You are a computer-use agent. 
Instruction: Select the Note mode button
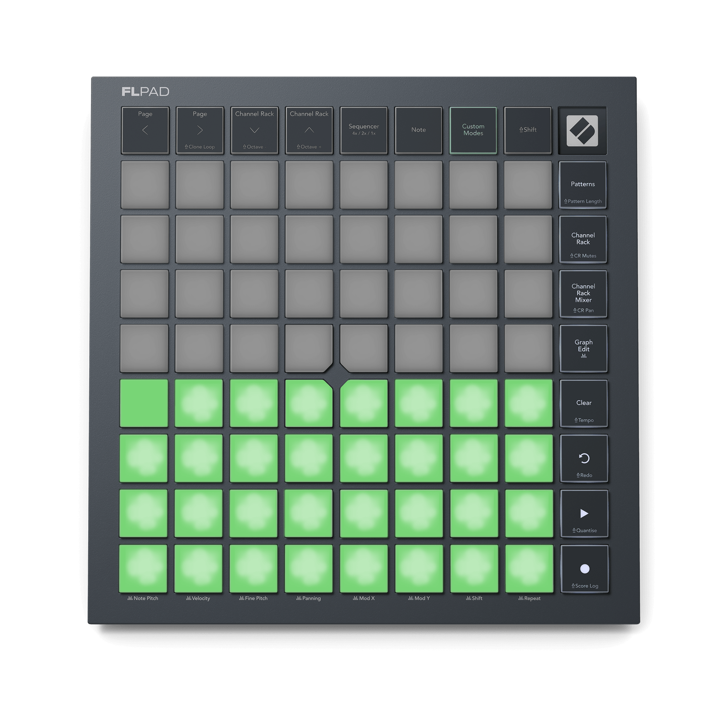(x=418, y=130)
